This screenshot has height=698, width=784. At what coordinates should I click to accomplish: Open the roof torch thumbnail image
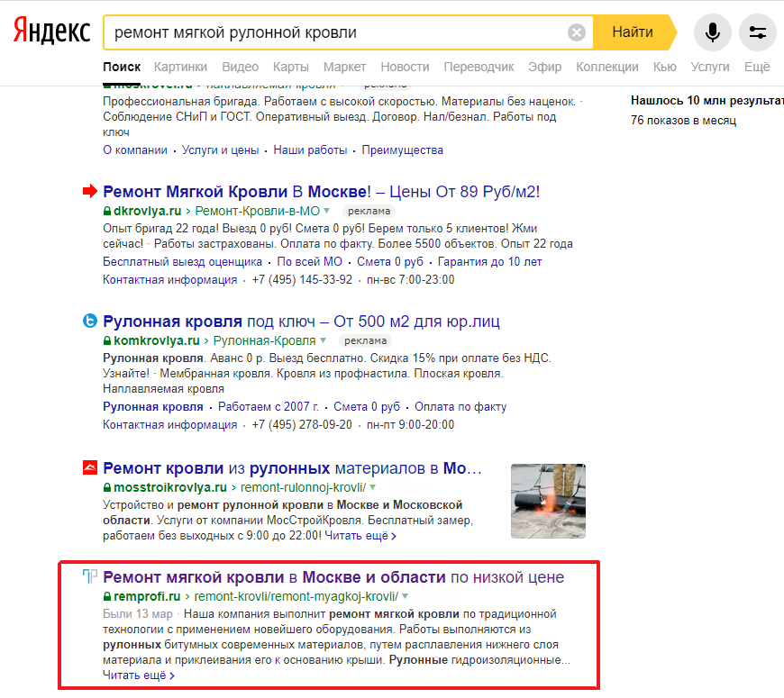tap(548, 501)
